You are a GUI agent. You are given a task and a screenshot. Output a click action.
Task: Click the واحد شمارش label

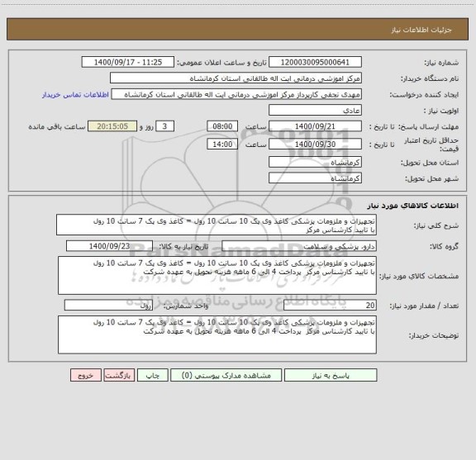pos(186,306)
